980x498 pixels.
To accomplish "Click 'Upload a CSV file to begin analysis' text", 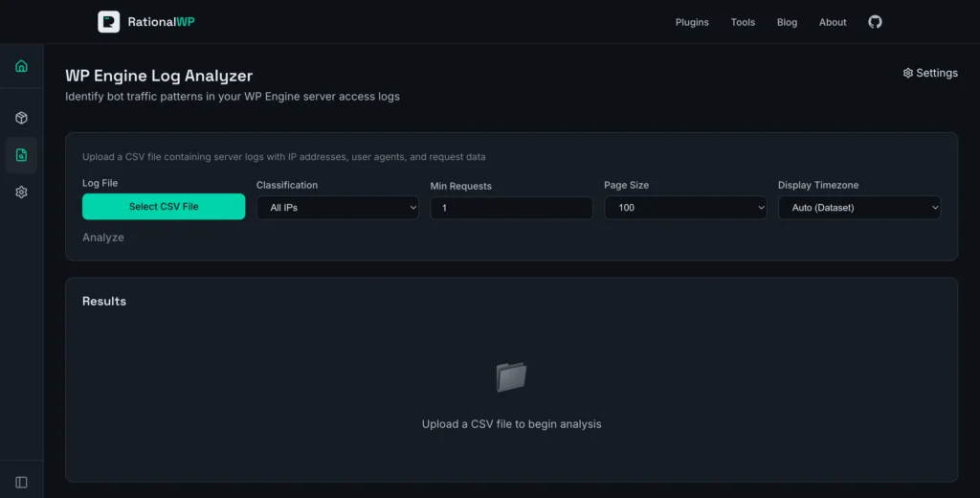I will pyautogui.click(x=511, y=424).
